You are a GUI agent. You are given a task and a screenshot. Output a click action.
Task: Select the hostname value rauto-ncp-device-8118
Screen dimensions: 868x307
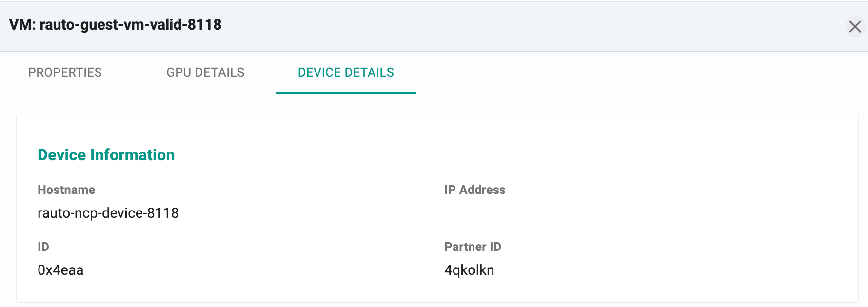tap(108, 213)
